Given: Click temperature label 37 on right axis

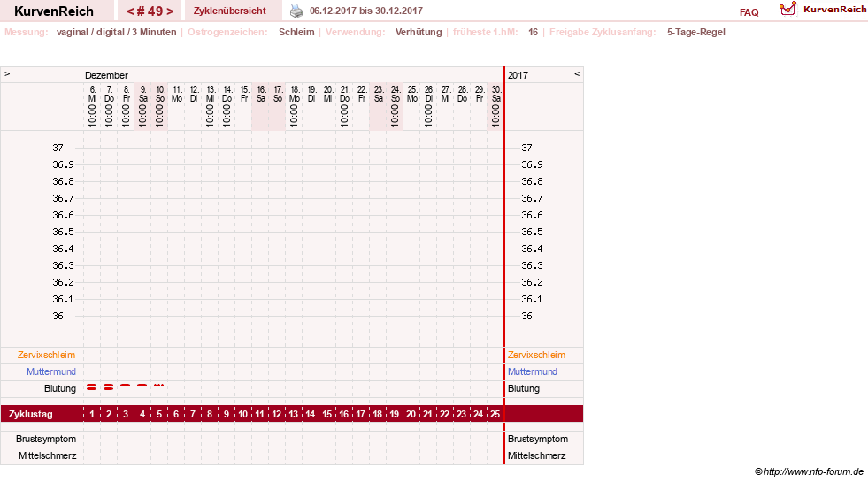Looking at the screenshot, I should (526, 148).
